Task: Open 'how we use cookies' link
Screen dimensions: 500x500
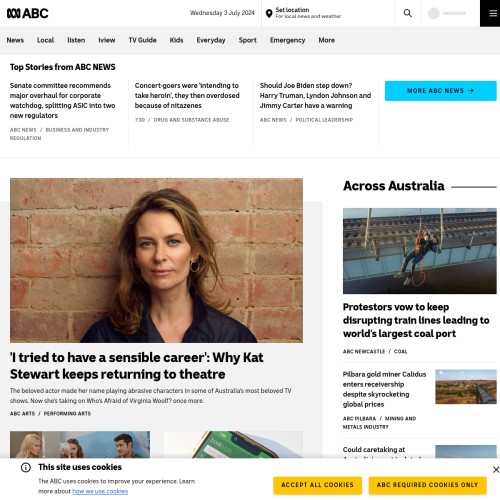Action: (x=100, y=491)
